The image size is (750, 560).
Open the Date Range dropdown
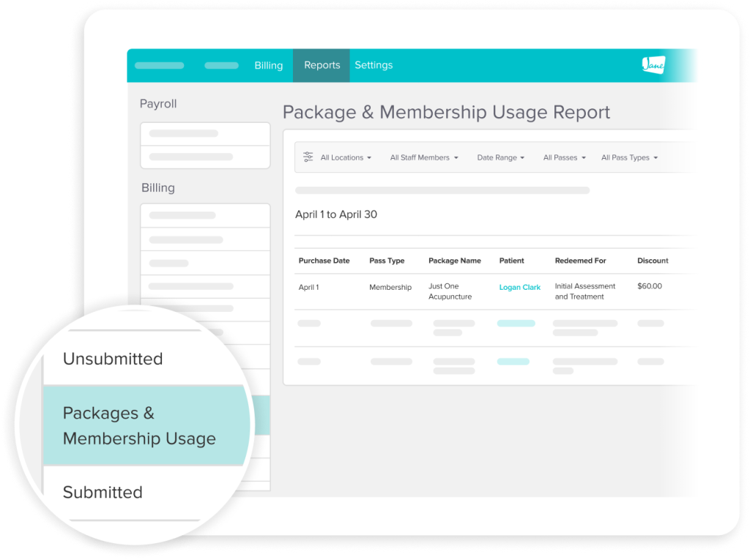click(x=500, y=157)
